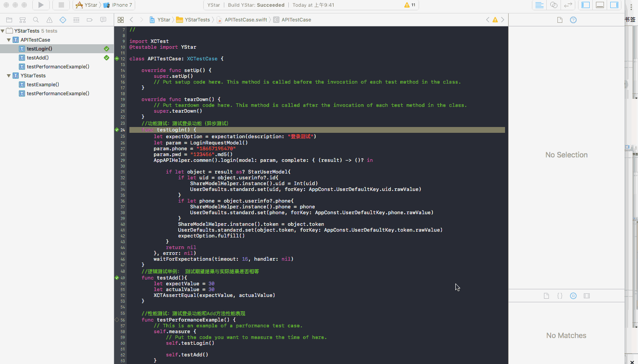Open the Code Snippet library

(560, 296)
